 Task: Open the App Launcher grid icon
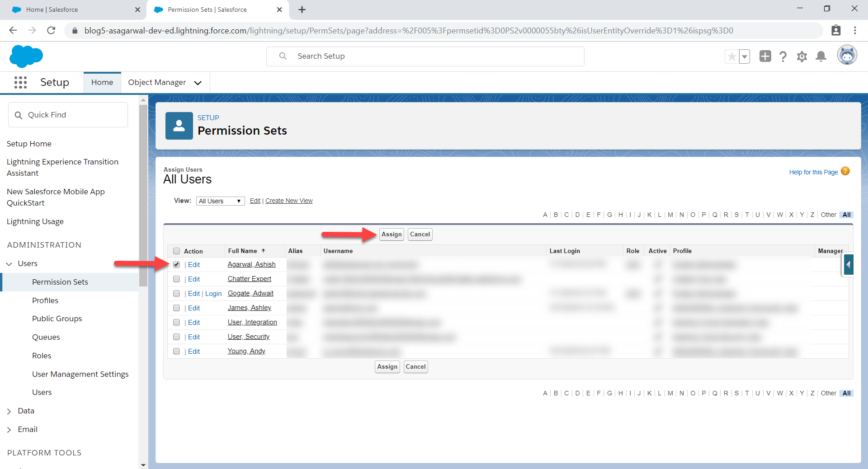pos(20,82)
